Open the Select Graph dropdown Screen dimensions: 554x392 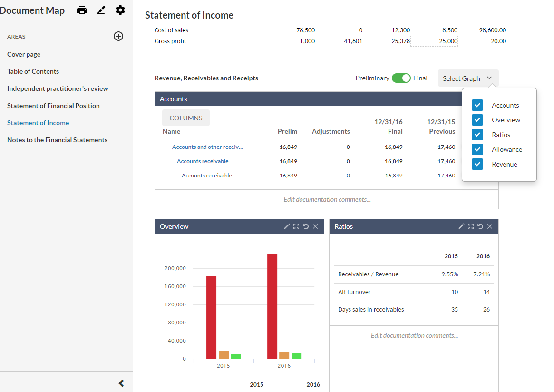click(468, 78)
